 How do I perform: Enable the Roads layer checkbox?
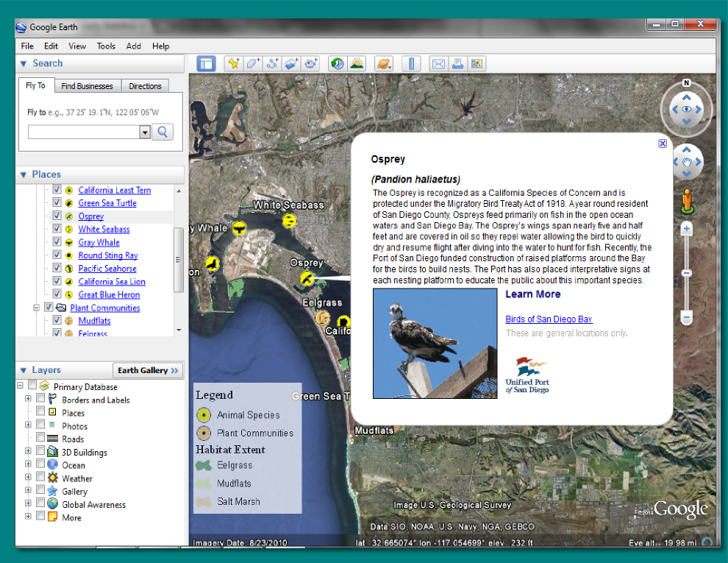[40, 438]
